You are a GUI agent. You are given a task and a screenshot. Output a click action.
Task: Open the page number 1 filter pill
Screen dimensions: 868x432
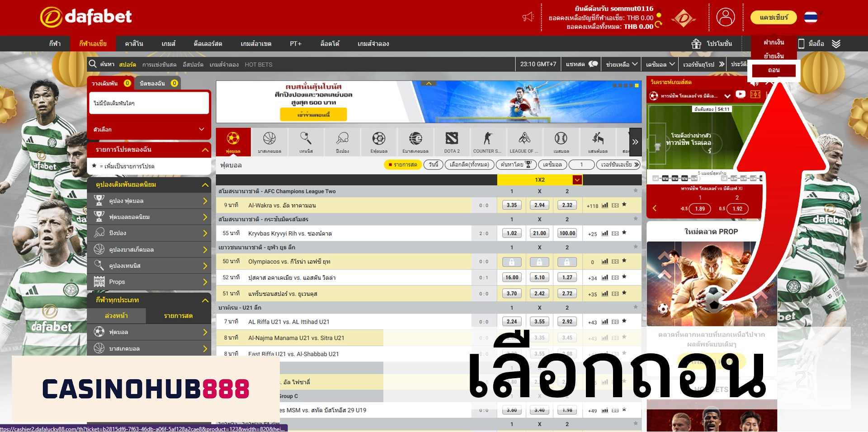581,164
